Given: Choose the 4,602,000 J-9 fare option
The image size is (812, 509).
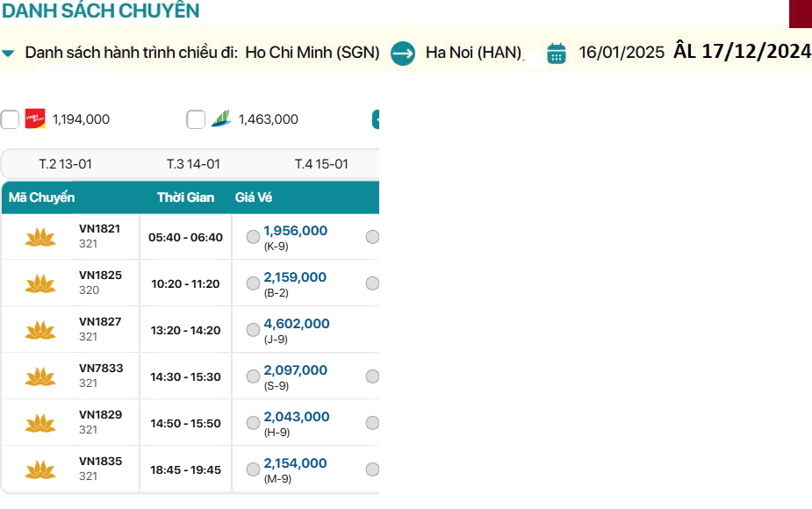Looking at the screenshot, I should click(253, 330).
